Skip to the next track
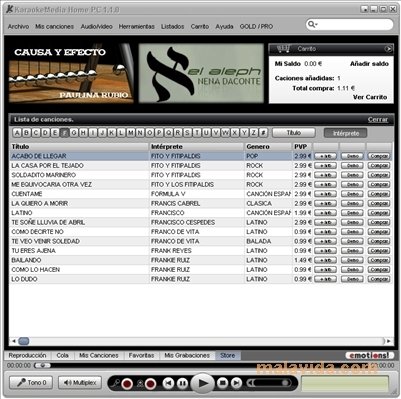Viewport: 401px width, 399px height. tap(236, 383)
